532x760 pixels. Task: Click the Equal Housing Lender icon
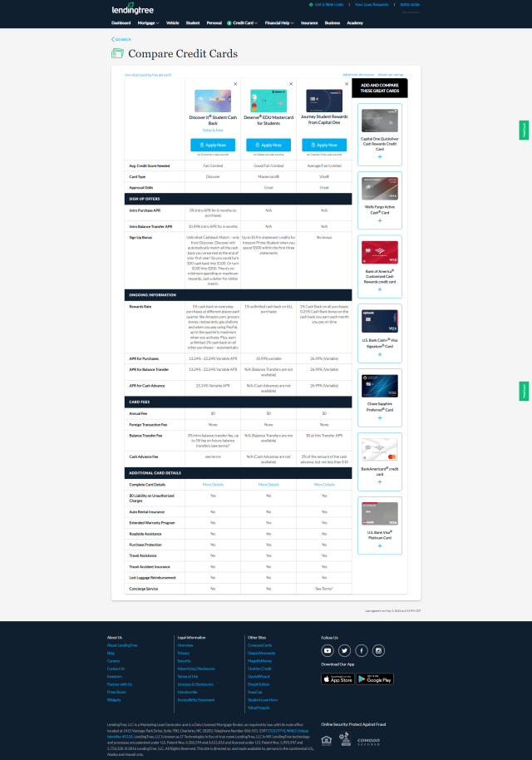(x=327, y=741)
